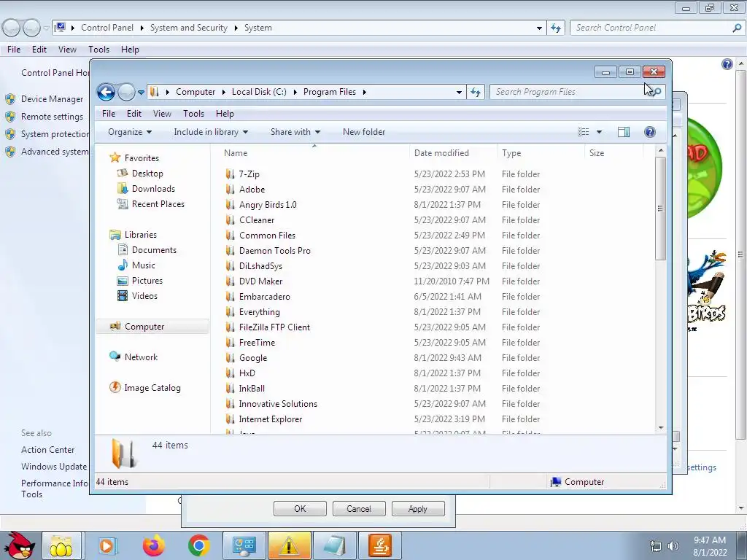The height and width of the screenshot is (560, 747).
Task: Open Action Center link
Action: [47, 449]
